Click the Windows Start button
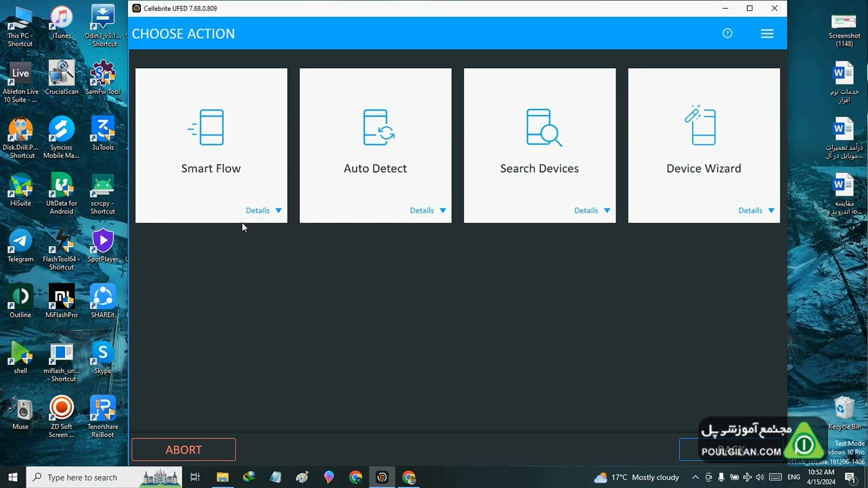 13,477
